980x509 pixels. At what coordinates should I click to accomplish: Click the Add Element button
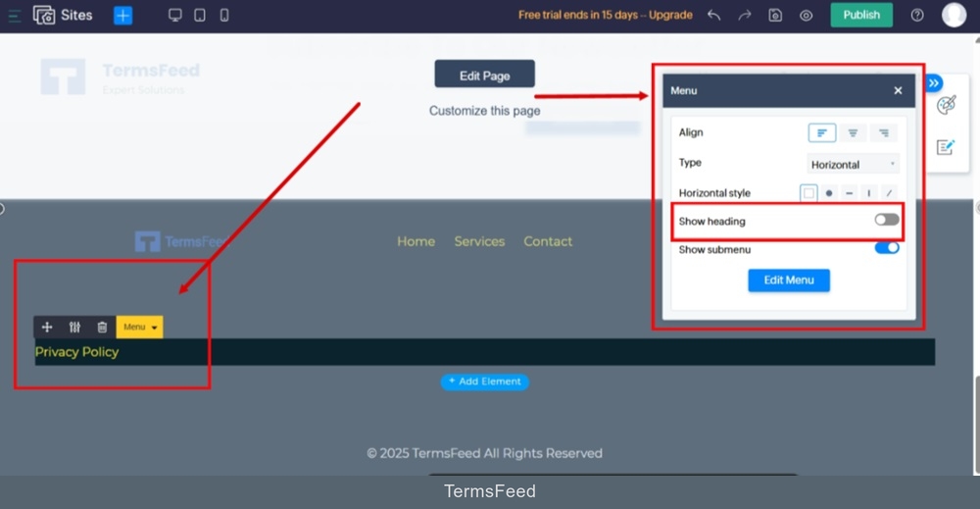[x=485, y=382]
